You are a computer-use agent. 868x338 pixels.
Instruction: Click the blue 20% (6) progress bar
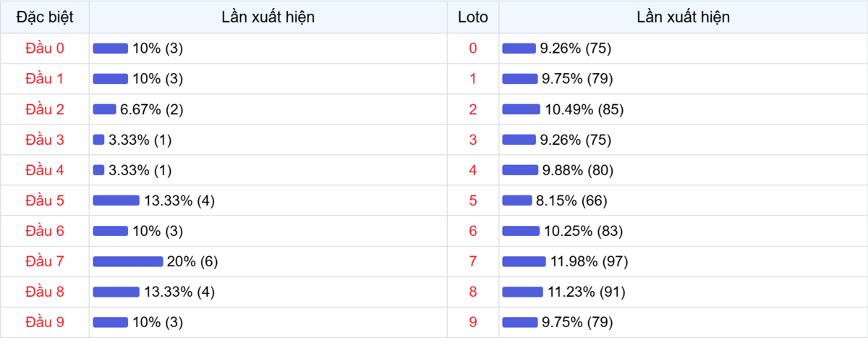128,261
